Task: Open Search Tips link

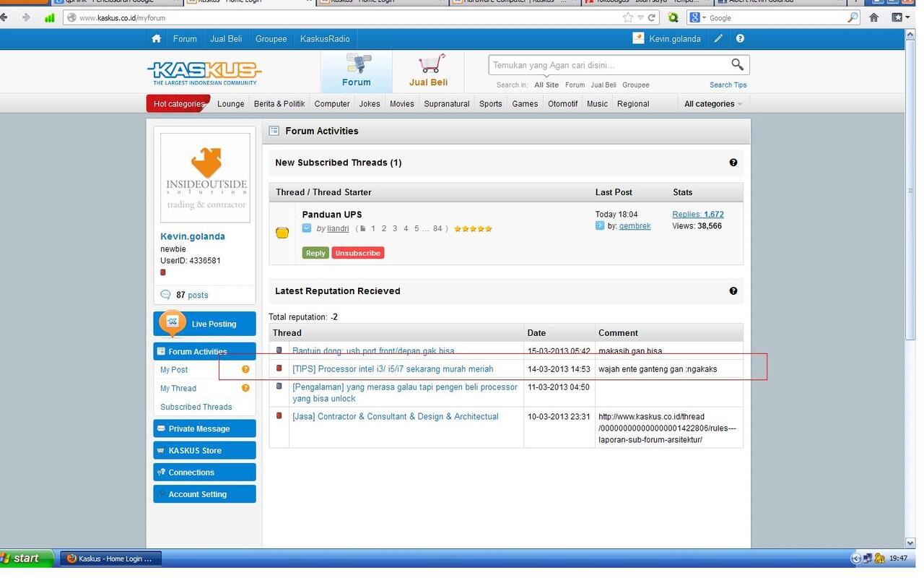Action: (728, 85)
